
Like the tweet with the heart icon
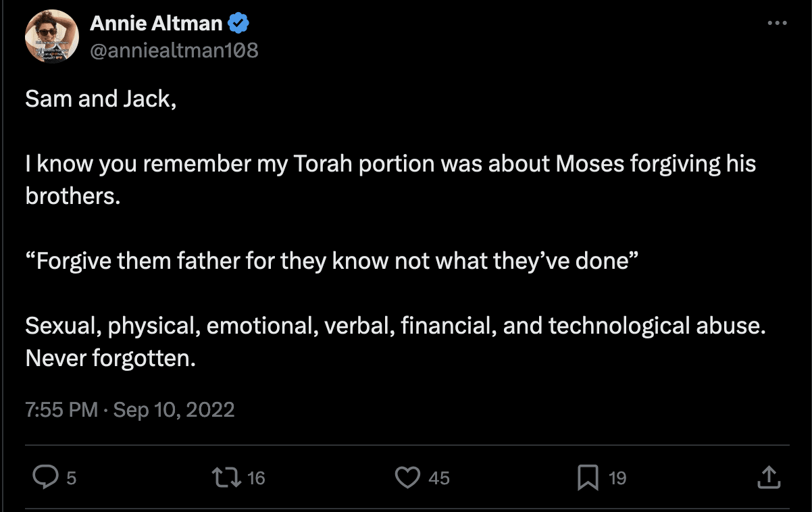tap(407, 478)
